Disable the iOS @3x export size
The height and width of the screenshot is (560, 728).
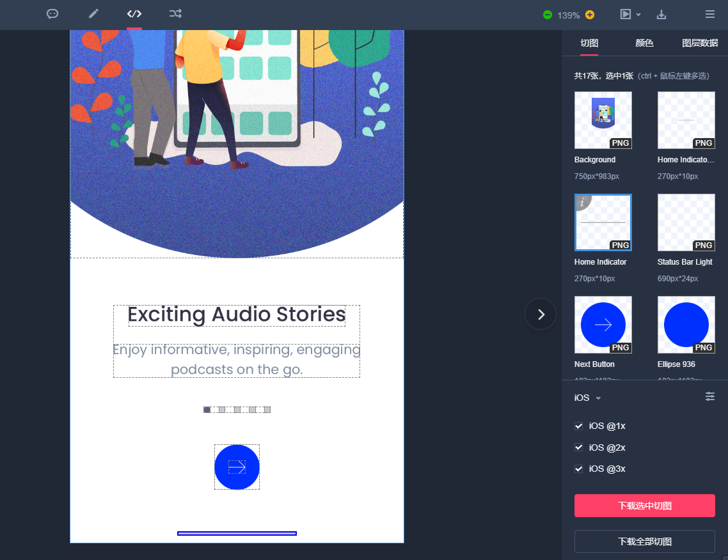click(579, 469)
